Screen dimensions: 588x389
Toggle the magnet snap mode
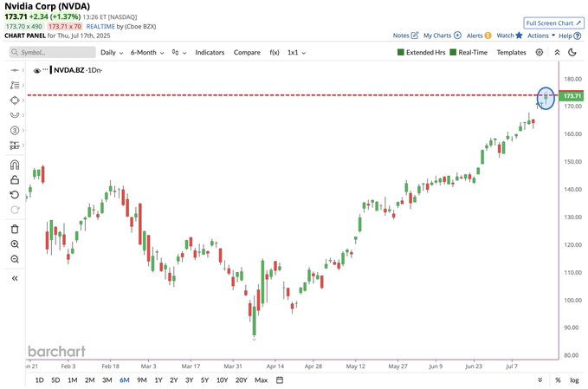[x=15, y=165]
